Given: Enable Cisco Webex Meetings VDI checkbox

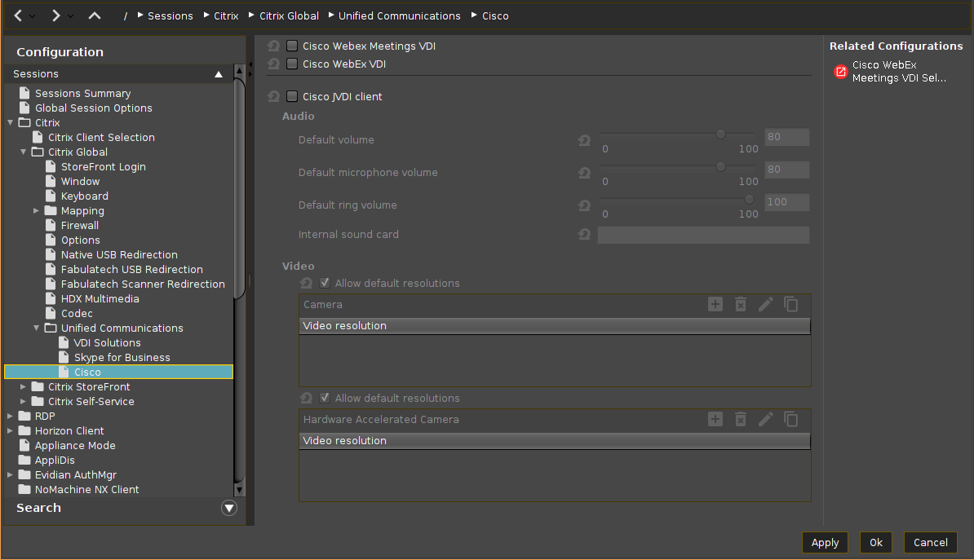Looking at the screenshot, I should coord(292,46).
